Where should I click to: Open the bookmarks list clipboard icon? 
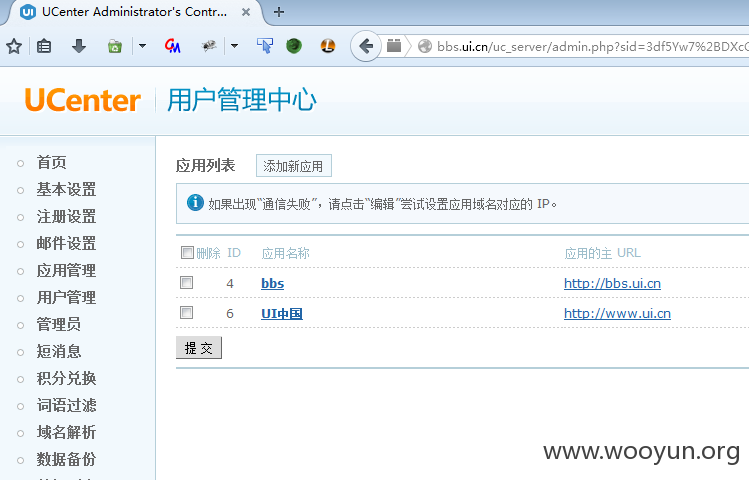point(44,46)
